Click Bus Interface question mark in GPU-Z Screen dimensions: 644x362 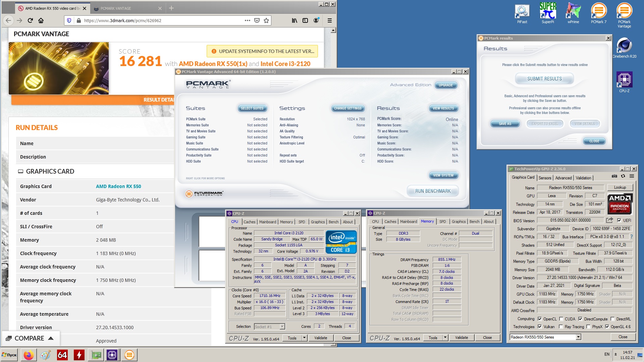tap(632, 237)
